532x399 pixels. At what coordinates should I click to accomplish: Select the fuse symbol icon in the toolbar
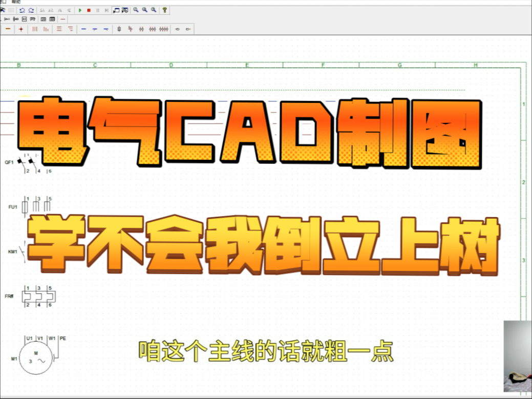pyautogui.click(x=119, y=29)
